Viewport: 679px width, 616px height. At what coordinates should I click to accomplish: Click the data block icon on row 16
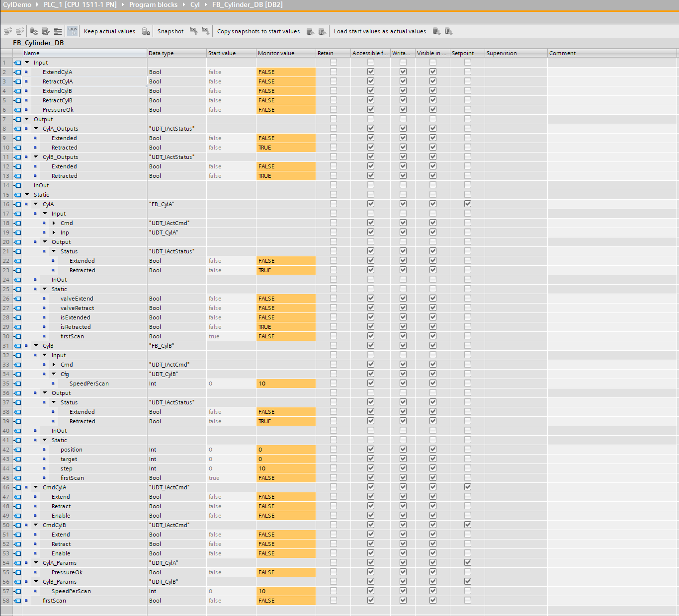coord(18,204)
